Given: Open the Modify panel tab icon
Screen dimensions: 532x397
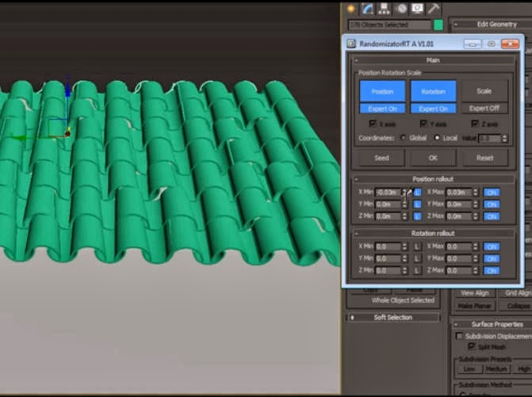Looking at the screenshot, I should [x=368, y=9].
